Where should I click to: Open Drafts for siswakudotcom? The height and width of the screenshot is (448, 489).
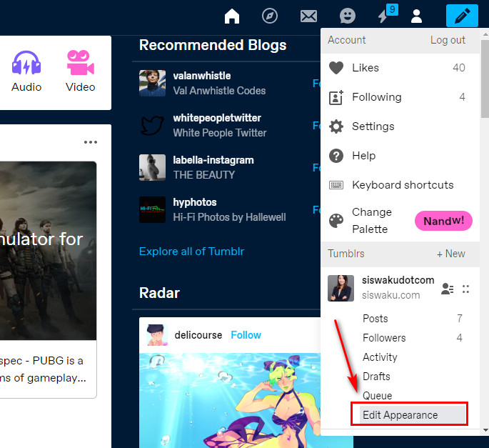412,377
